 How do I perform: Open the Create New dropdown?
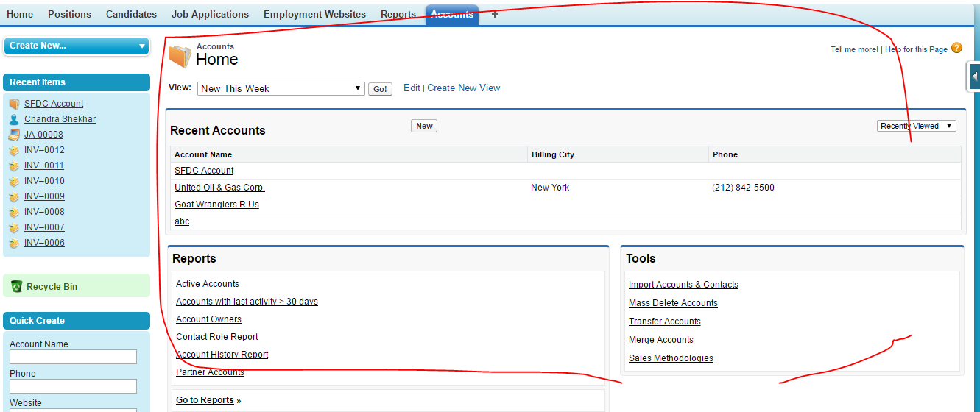[77, 46]
